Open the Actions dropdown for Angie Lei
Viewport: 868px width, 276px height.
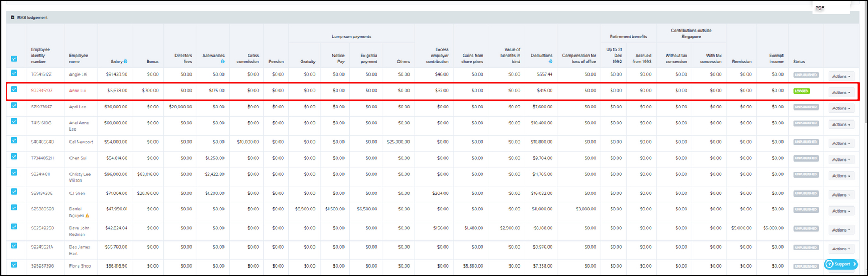pos(841,76)
